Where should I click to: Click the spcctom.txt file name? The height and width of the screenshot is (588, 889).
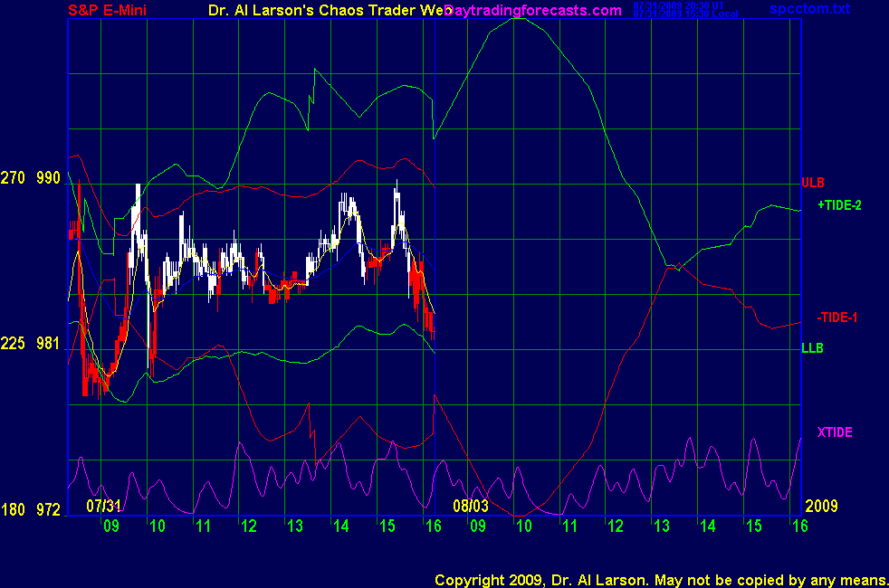point(809,8)
